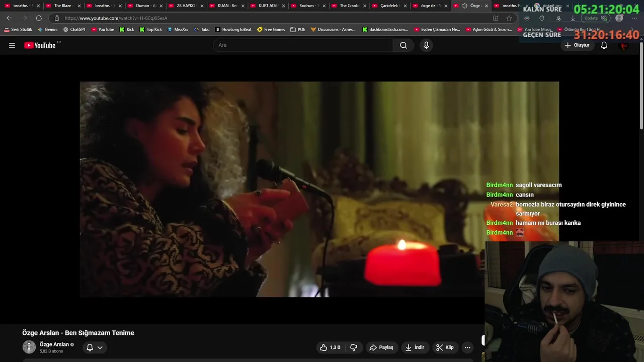Viewport: 644px width, 362px height.
Task: Reload the page with the refresh icon
Action: tap(39, 18)
